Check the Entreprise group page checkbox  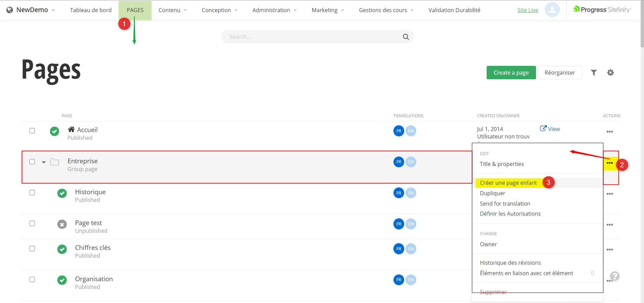(32, 162)
